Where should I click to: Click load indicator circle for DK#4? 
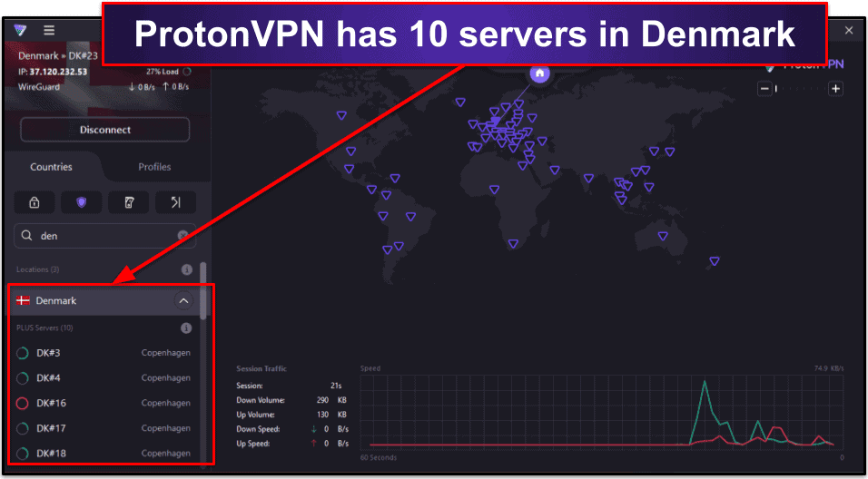[x=22, y=378]
